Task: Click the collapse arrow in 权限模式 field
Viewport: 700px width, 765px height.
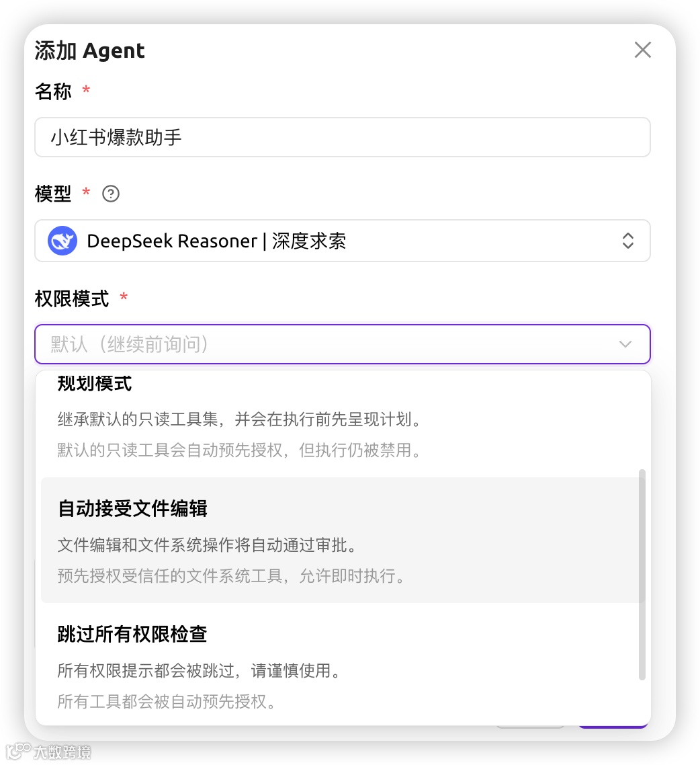Action: [625, 344]
